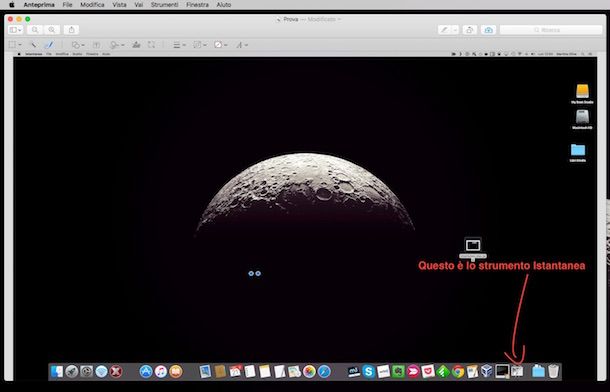This screenshot has width=610, height=392.
Task: Click the Istantanea icon above the red text
Action: coord(473,245)
